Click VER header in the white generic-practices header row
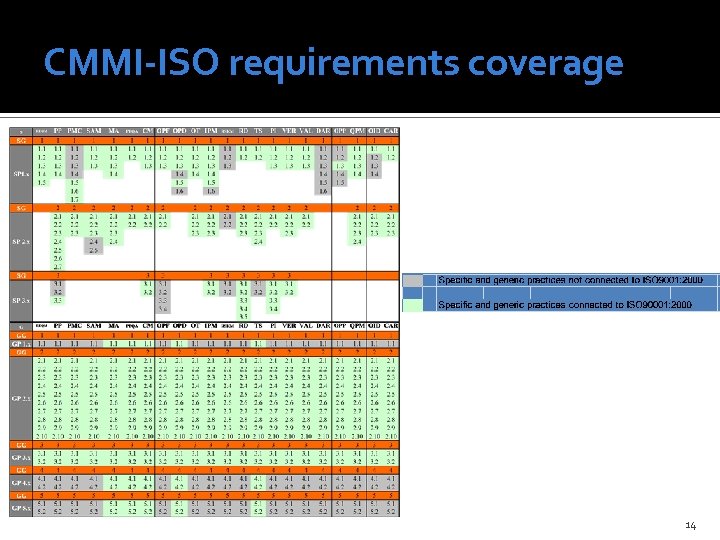 click(289, 326)
